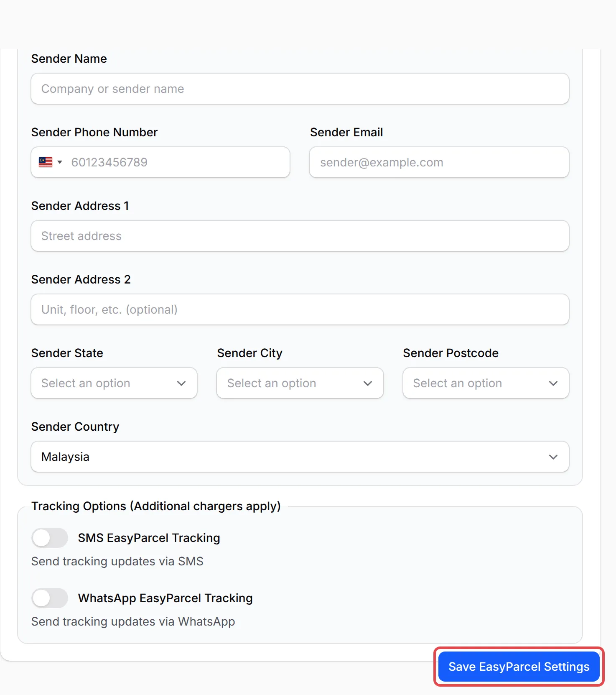The width and height of the screenshot is (616, 695).
Task: Click the 'Sender Address 2' label
Action: (81, 279)
